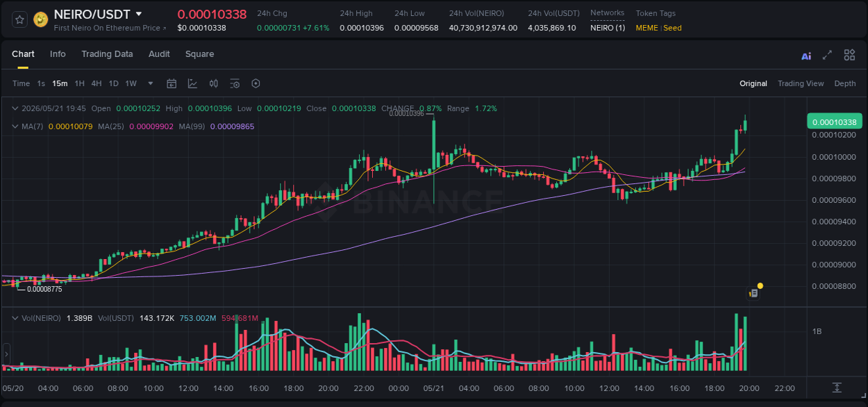
Task: Switch to Original chart view
Action: pyautogui.click(x=753, y=83)
